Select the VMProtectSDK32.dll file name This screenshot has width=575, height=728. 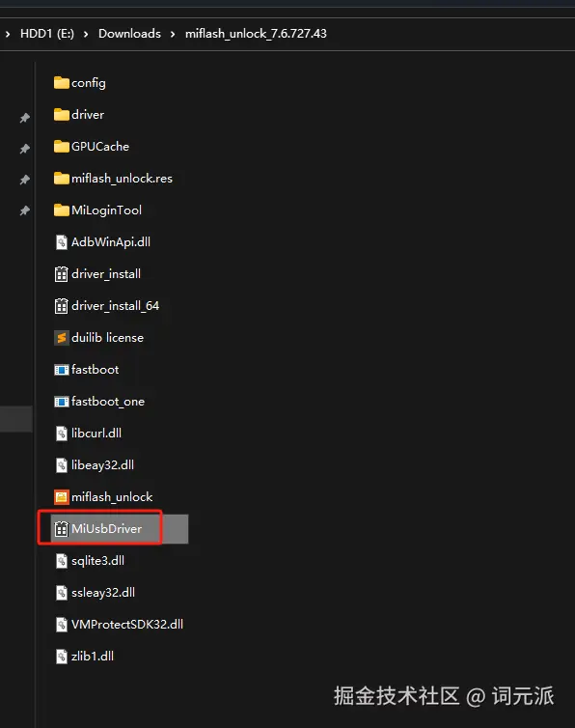[x=127, y=625]
